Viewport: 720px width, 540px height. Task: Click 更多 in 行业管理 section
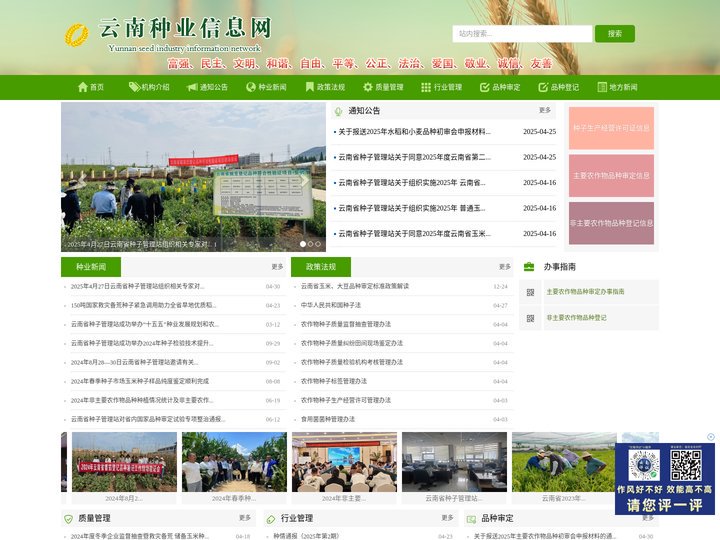coord(447,518)
